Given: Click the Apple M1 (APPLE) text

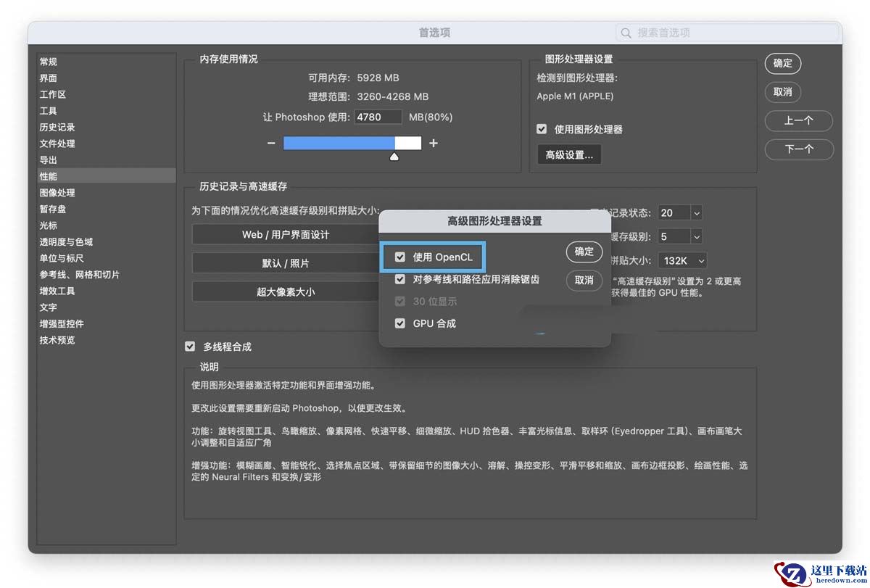Looking at the screenshot, I should (x=575, y=96).
